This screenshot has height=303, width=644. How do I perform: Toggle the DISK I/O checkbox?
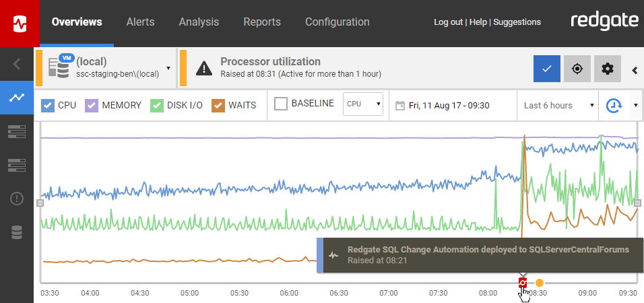(x=157, y=106)
